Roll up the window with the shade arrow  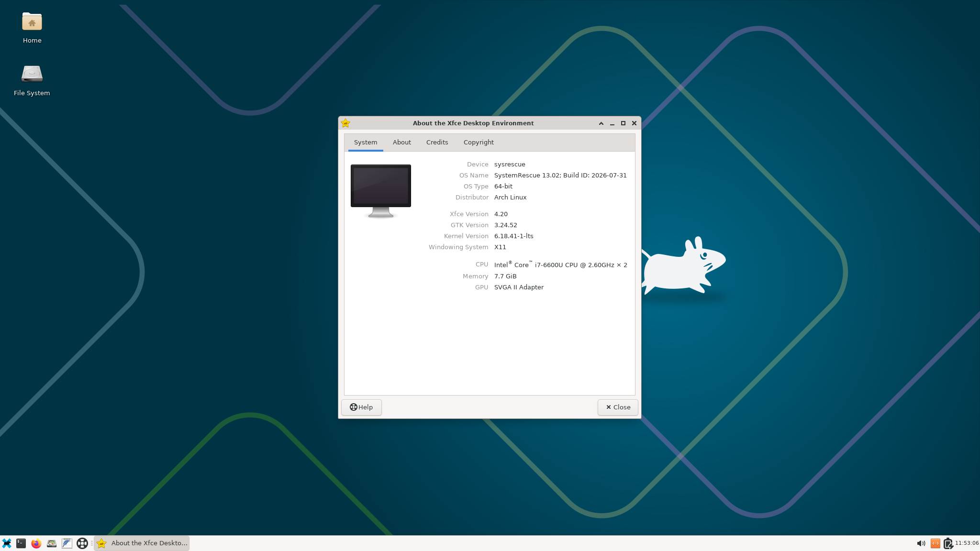[601, 123]
